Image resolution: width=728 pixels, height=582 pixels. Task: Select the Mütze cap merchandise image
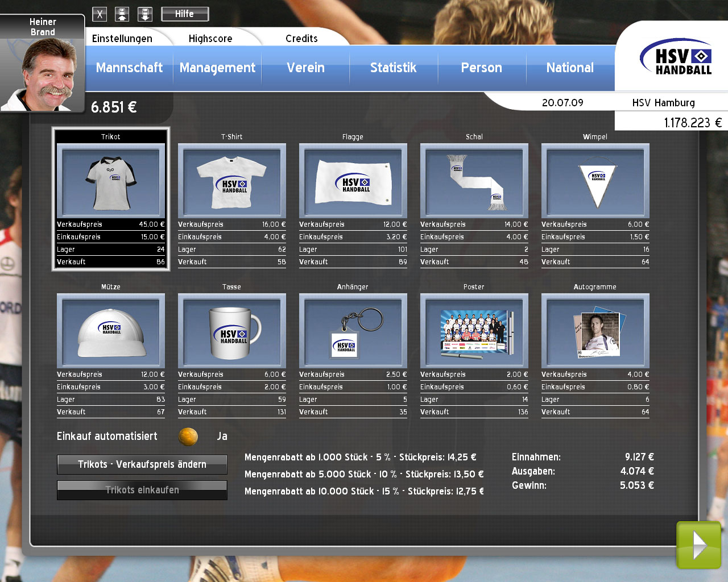pos(111,331)
